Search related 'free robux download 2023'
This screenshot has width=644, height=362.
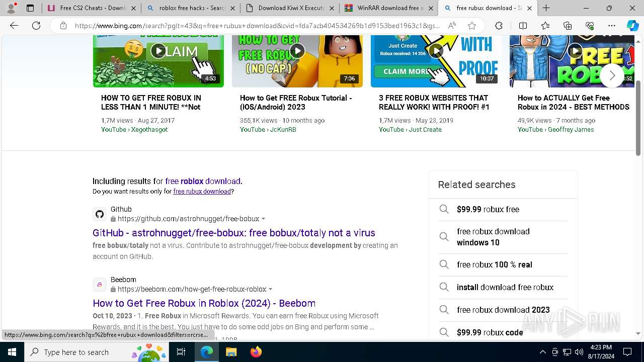click(503, 310)
